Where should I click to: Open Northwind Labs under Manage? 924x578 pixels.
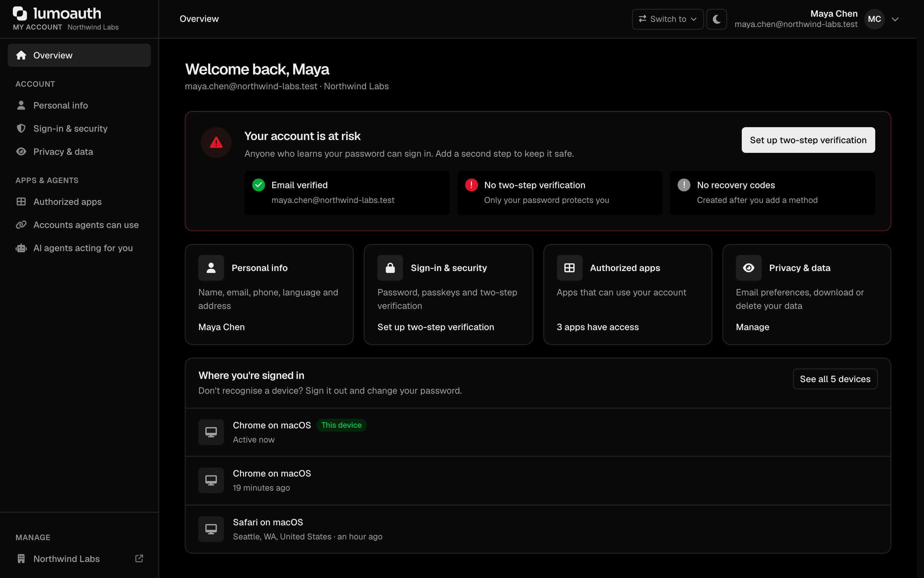click(x=79, y=559)
